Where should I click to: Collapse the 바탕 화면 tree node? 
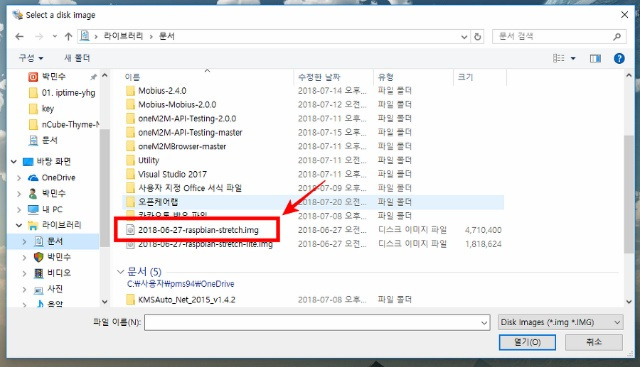click(x=14, y=162)
